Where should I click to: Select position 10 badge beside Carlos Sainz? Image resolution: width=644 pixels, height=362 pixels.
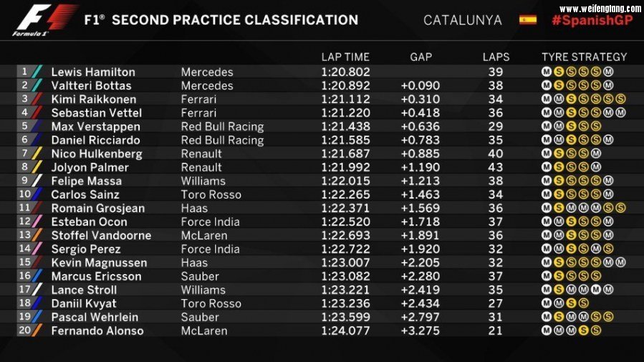coord(25,194)
